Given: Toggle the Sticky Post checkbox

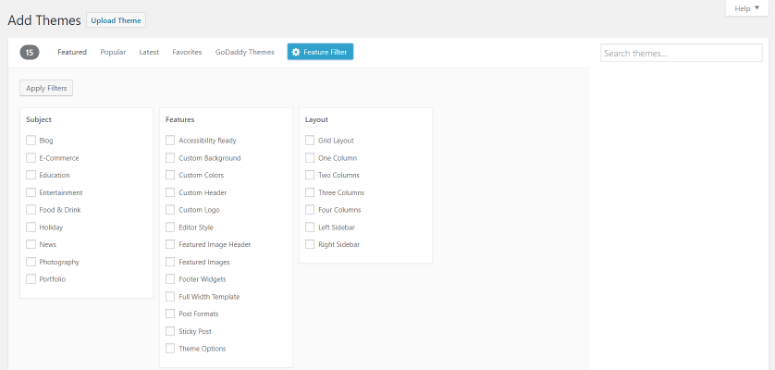Looking at the screenshot, I should [x=171, y=331].
